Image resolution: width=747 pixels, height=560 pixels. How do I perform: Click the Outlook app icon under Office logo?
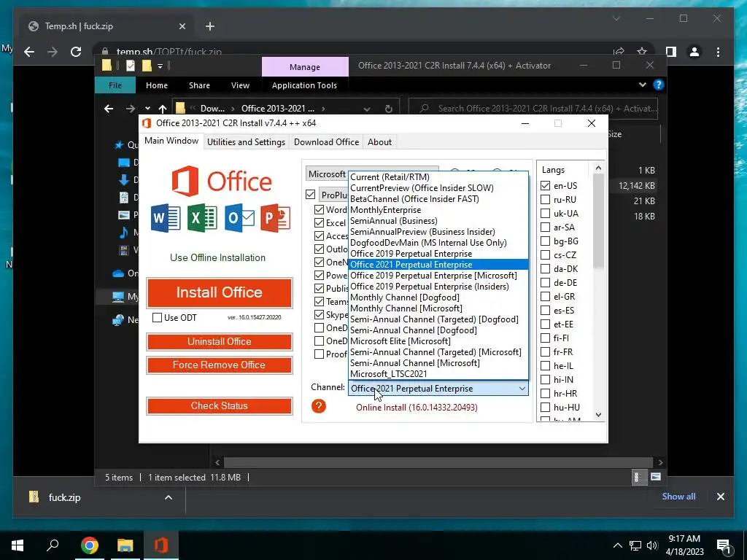pyautogui.click(x=239, y=218)
